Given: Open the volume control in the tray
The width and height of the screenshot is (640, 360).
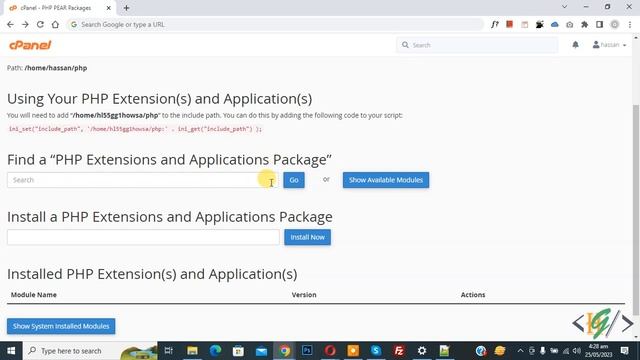Looking at the screenshot, I should 577,351.
